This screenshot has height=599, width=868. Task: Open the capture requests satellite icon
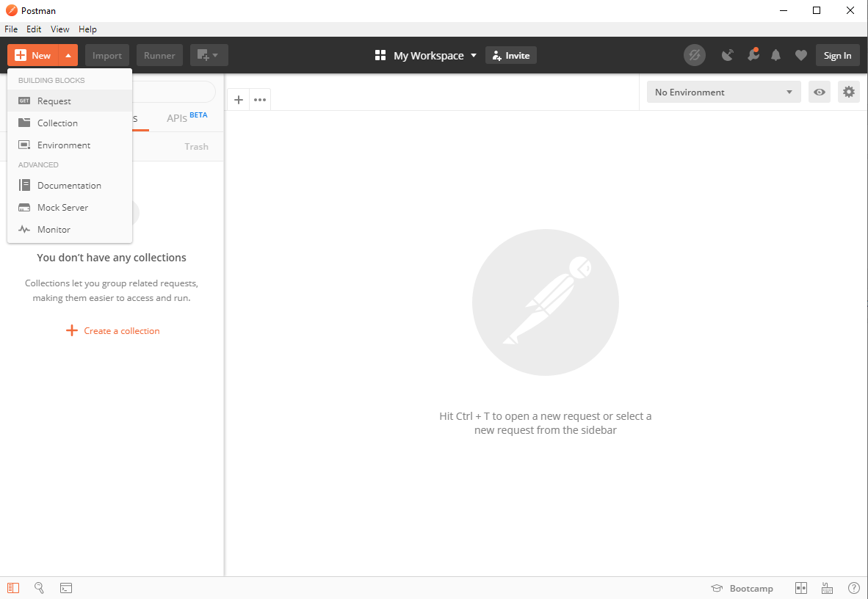tap(728, 55)
